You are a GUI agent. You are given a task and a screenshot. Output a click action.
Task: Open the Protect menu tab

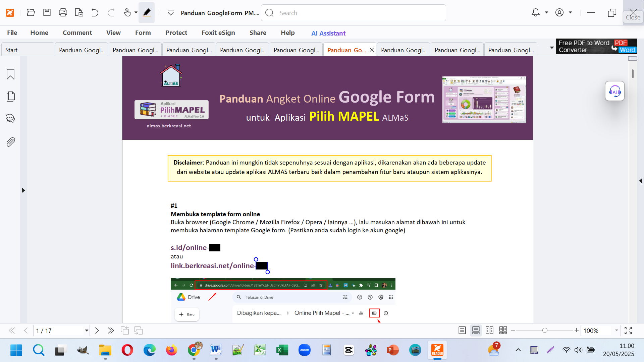point(176,33)
